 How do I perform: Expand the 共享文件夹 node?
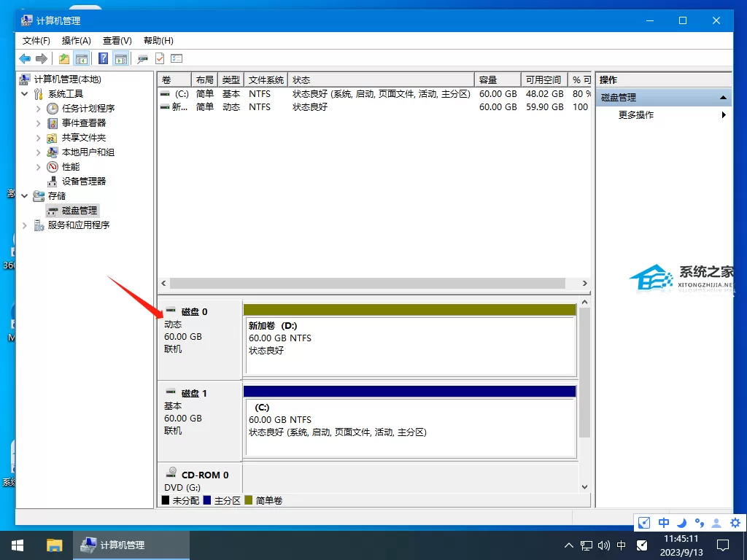[38, 138]
